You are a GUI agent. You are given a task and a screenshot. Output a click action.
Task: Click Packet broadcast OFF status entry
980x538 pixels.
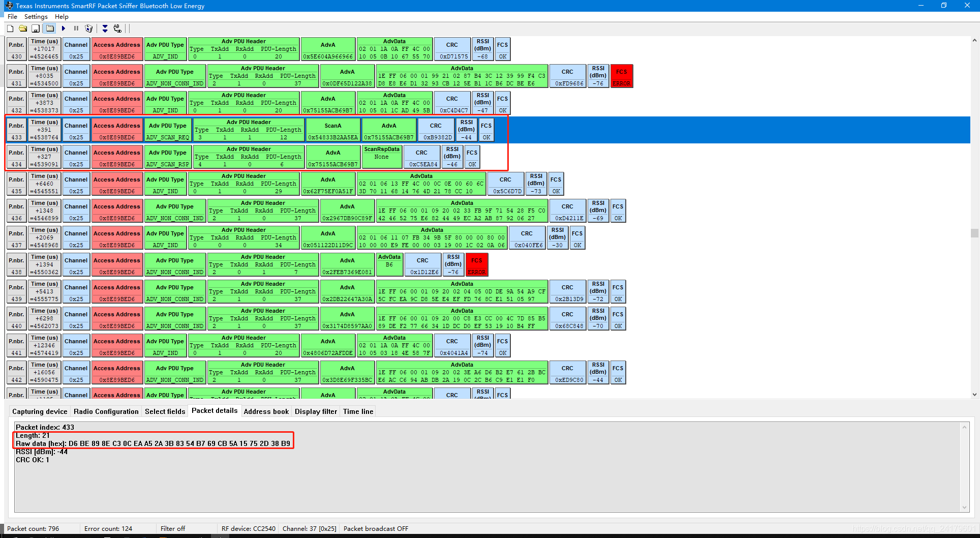pyautogui.click(x=376, y=529)
